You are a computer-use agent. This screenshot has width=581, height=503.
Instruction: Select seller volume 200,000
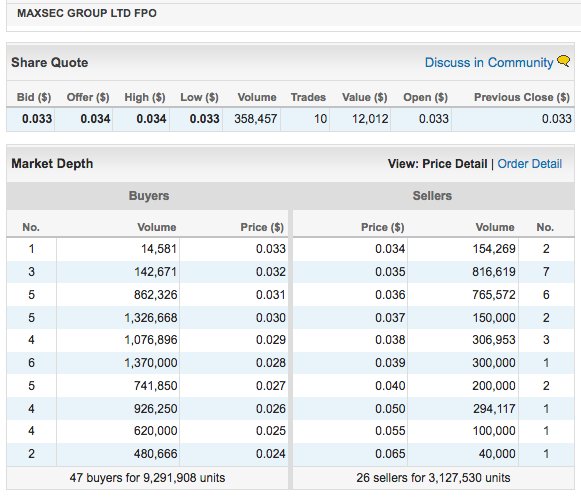(494, 385)
